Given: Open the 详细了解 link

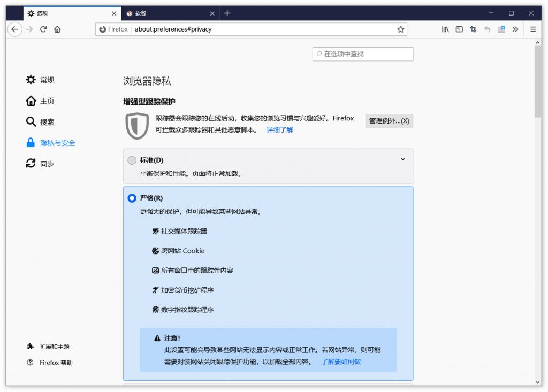Looking at the screenshot, I should pos(280,129).
